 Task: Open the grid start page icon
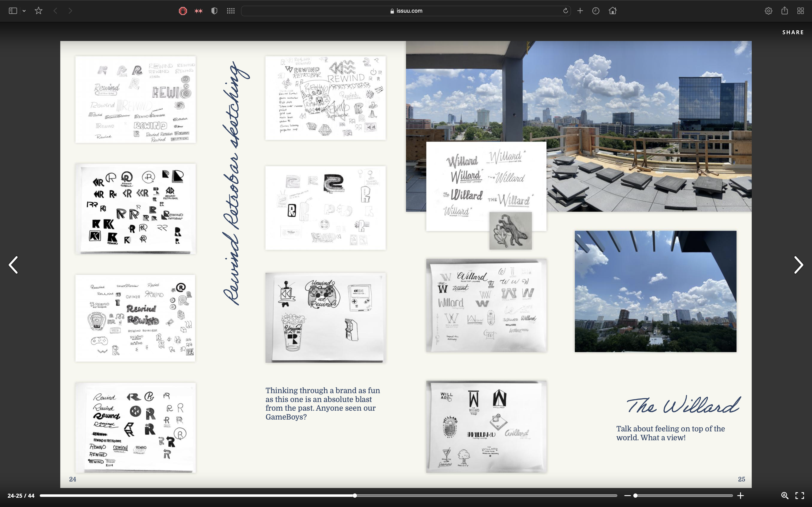[x=230, y=11]
